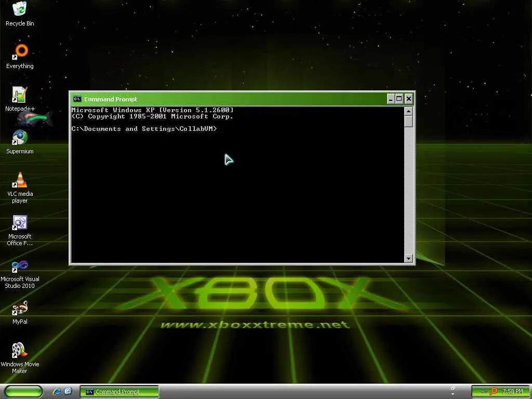
Task: Click the Everything tray icon near the clock
Action: coord(494,392)
